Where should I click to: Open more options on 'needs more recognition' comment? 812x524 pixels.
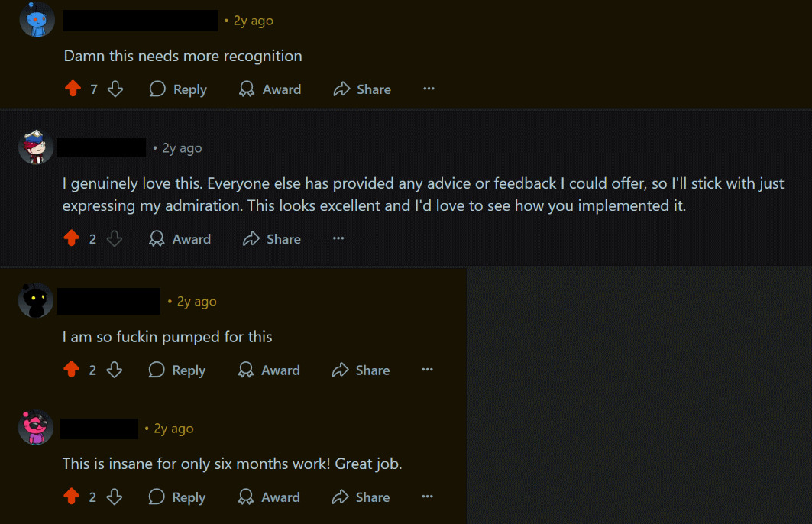(x=429, y=89)
